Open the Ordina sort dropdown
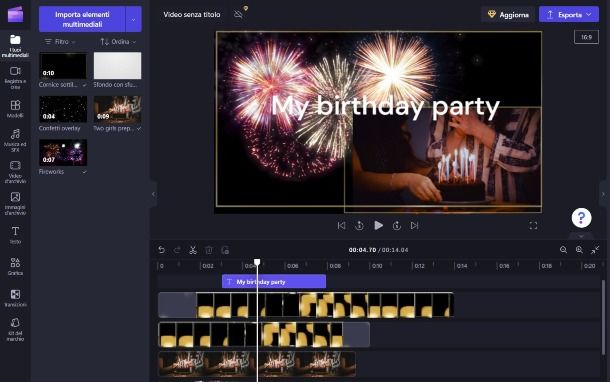Screen dimensions: 610x382 (118, 42)
